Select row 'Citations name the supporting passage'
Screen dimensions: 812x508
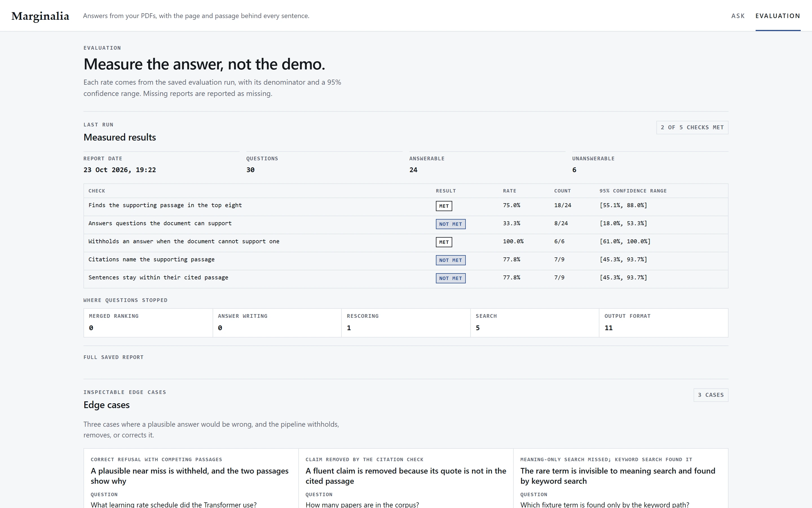(406, 261)
